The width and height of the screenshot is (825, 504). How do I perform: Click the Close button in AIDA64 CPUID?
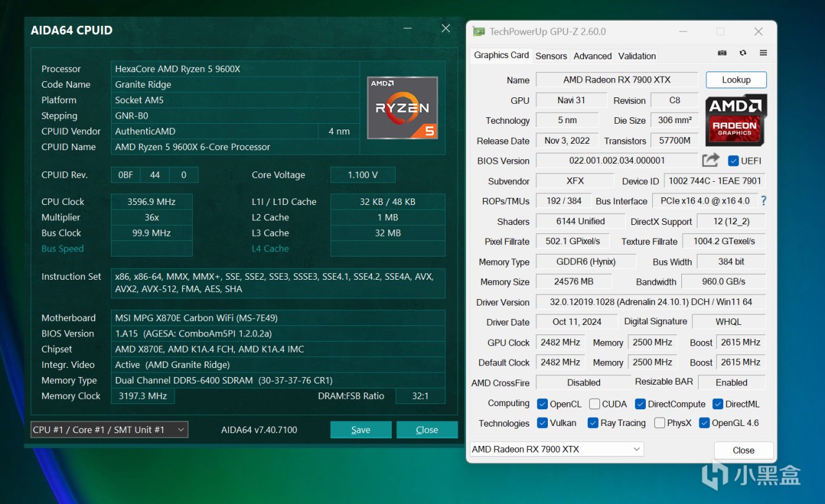427,430
